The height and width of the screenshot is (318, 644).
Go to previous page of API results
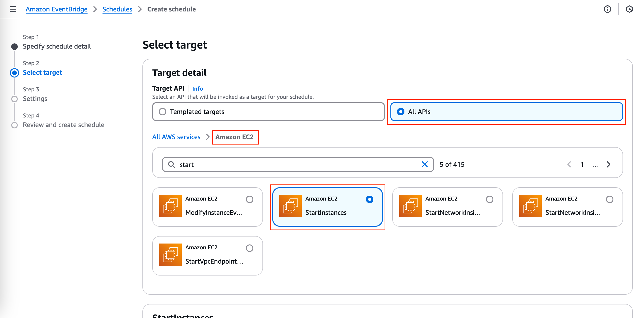[569, 165]
